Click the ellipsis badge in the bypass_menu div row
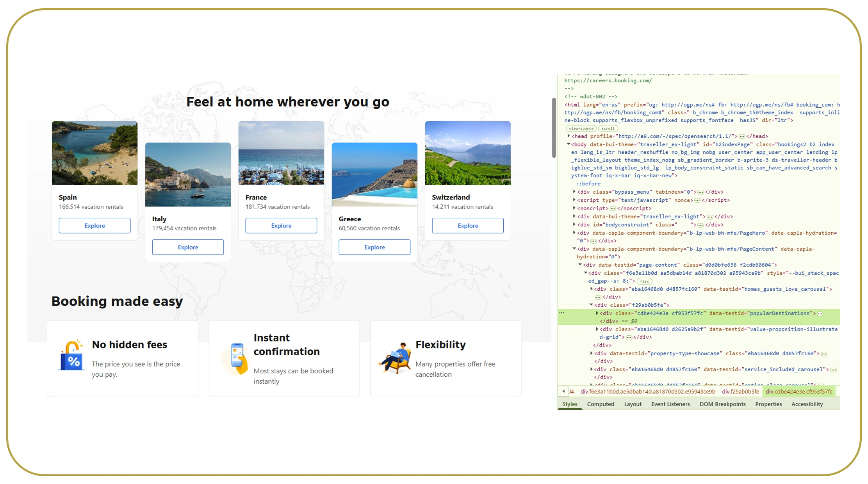This screenshot has width=868, height=484. 700,192
